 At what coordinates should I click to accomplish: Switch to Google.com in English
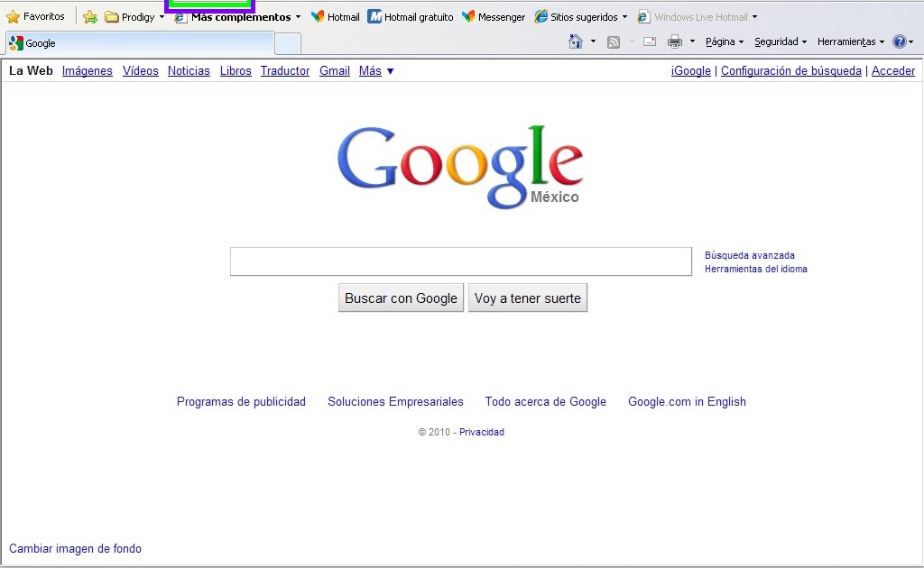687,401
